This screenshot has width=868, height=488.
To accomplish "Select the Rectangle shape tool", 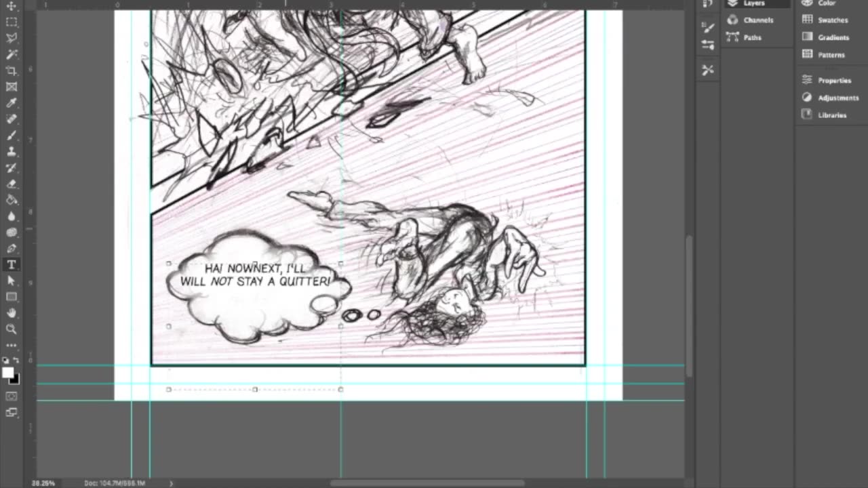I will pyautogui.click(x=12, y=297).
